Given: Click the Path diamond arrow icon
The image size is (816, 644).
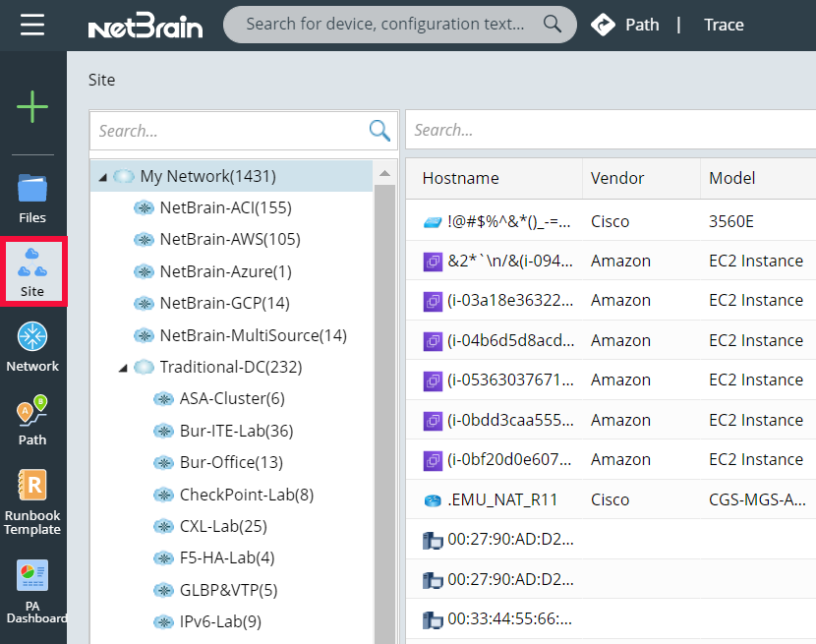Looking at the screenshot, I should point(603,25).
